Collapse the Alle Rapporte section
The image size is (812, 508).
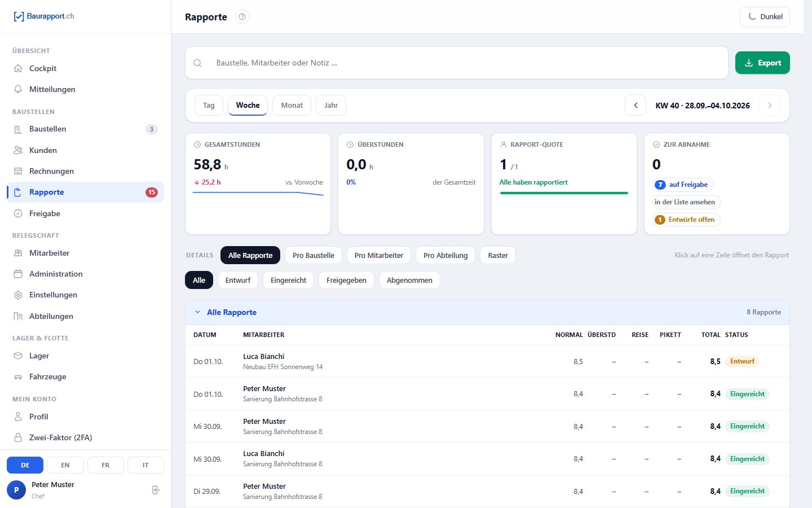[x=197, y=312]
